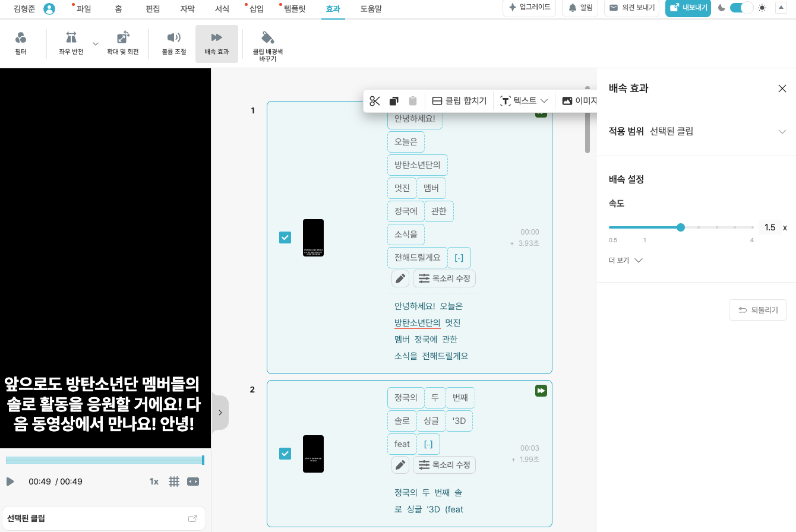Viewport: 796px width, 532px height.
Task: Click 의견 보내기 feedback button
Action: point(632,8)
